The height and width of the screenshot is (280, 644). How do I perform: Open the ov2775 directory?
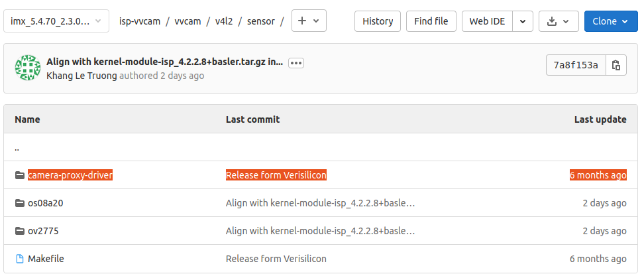pyautogui.click(x=44, y=231)
